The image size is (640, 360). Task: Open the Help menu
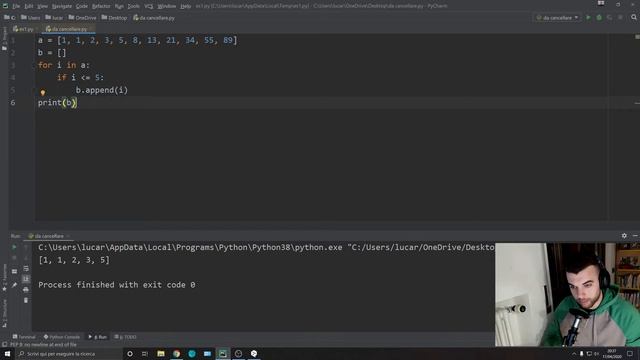coord(185,6)
